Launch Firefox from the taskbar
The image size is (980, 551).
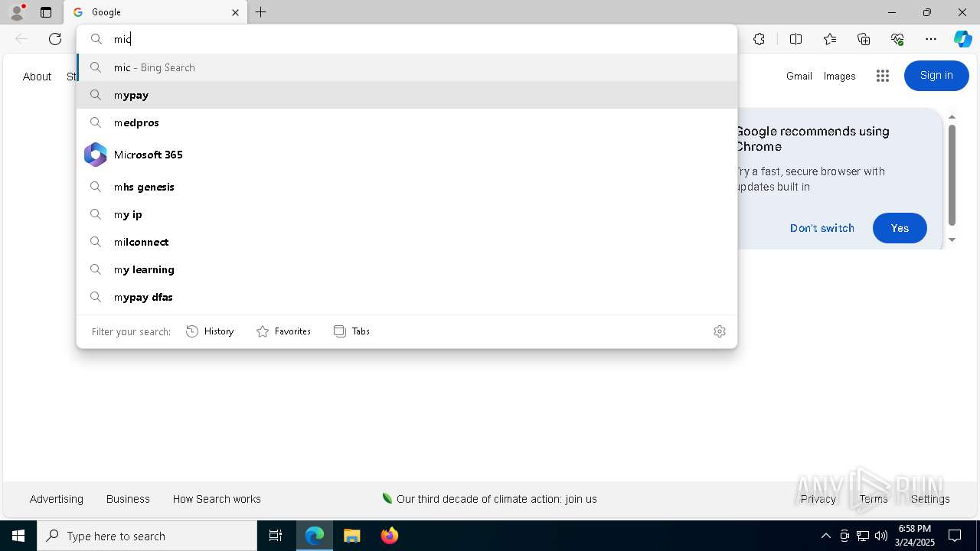pos(389,536)
